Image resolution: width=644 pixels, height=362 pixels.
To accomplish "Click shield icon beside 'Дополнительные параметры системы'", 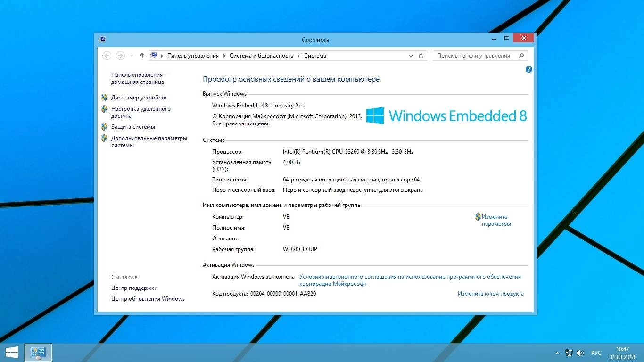I will point(104,138).
